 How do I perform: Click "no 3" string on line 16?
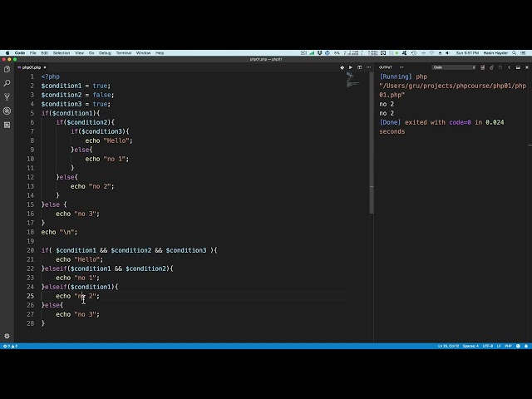pos(85,214)
